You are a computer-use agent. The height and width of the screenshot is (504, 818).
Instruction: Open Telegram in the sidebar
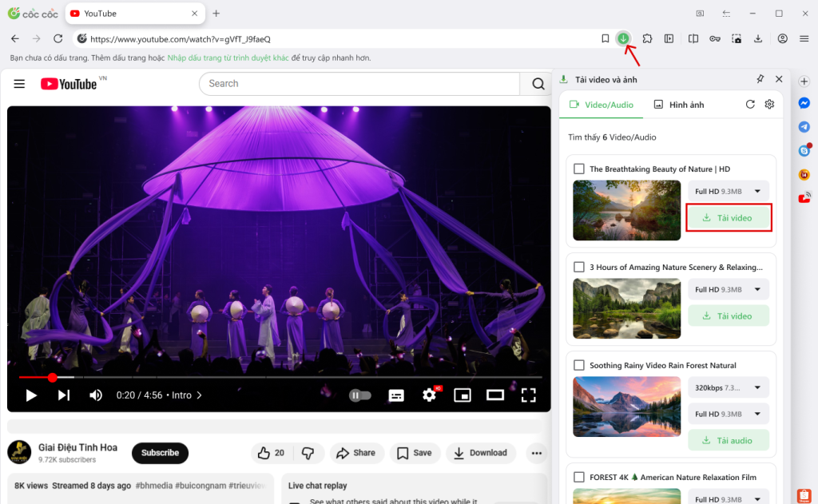click(804, 127)
